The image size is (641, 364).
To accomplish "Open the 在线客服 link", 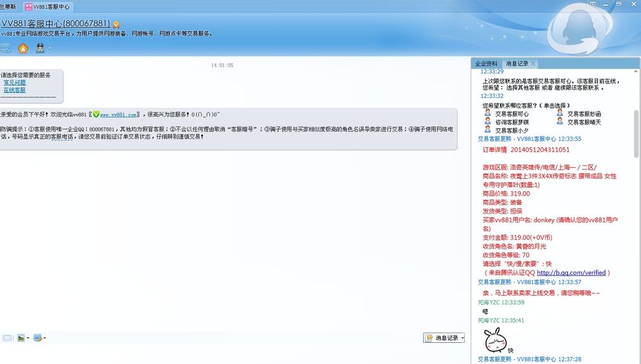I will (x=15, y=90).
